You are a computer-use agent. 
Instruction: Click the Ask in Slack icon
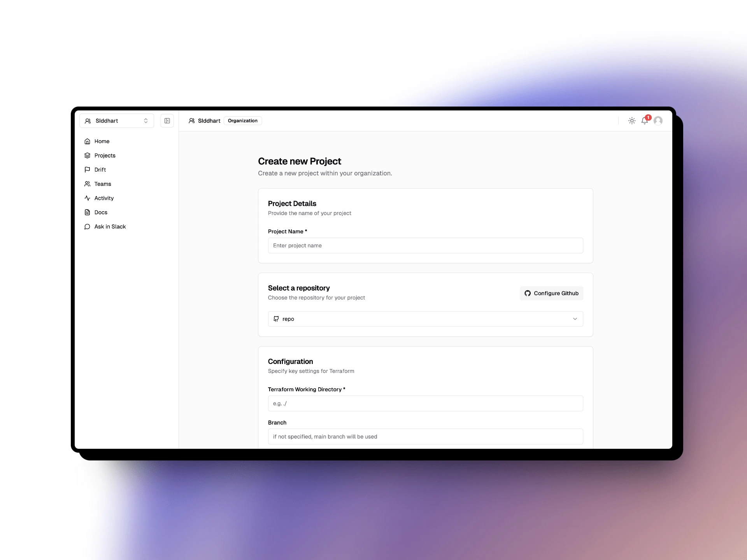click(x=88, y=226)
